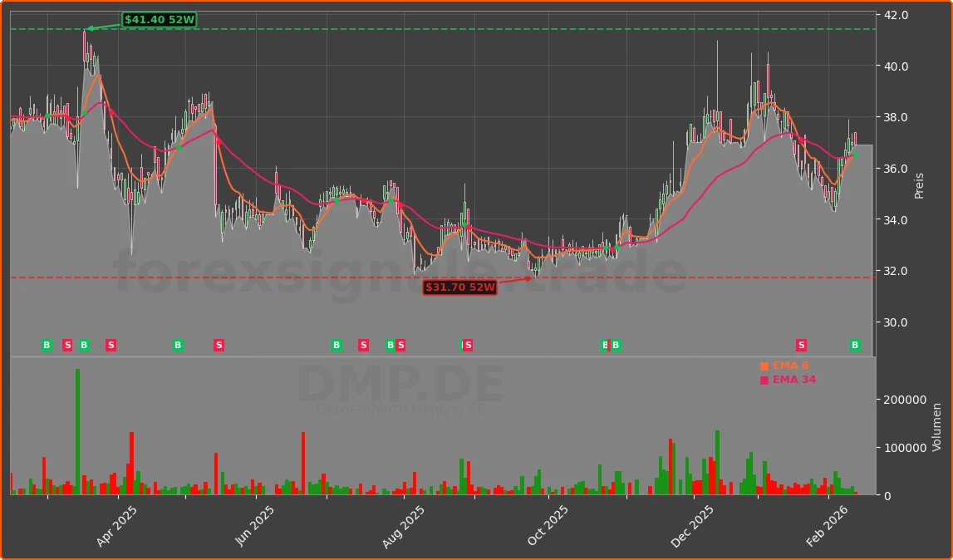Viewport: 953px width, 560px height.
Task: Select the B marker before June 2025
Action: click(x=178, y=345)
